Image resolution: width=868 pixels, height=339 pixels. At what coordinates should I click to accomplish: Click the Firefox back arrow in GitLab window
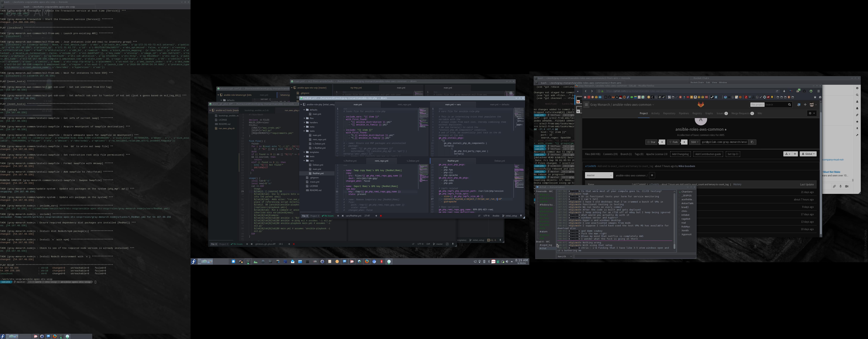[586, 91]
